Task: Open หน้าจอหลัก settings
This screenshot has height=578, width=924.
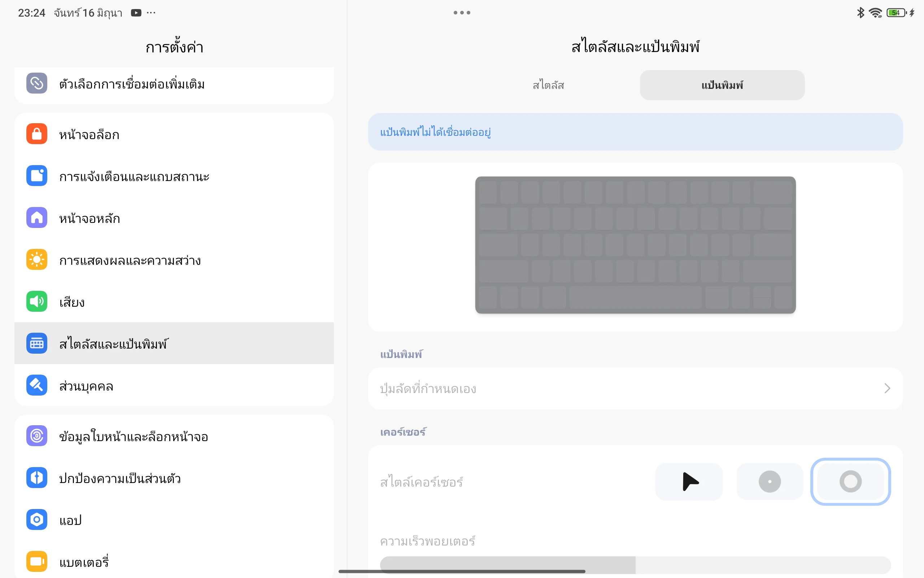Action: pyautogui.click(x=174, y=217)
